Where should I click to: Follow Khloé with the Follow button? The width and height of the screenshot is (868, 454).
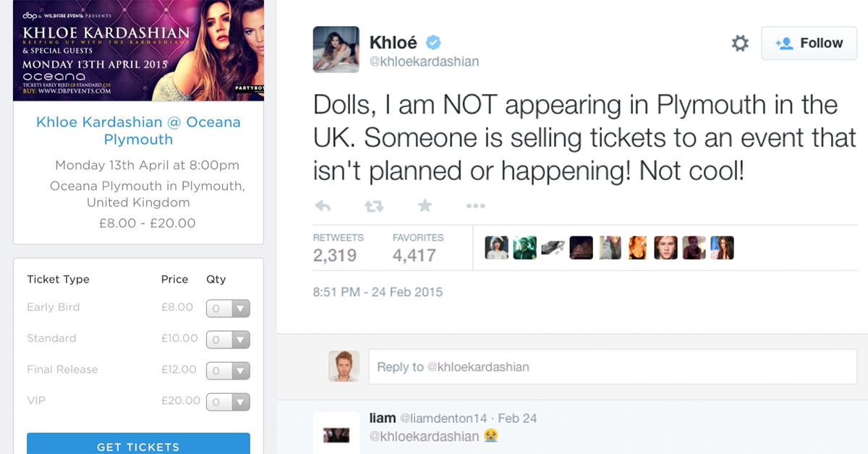(809, 43)
